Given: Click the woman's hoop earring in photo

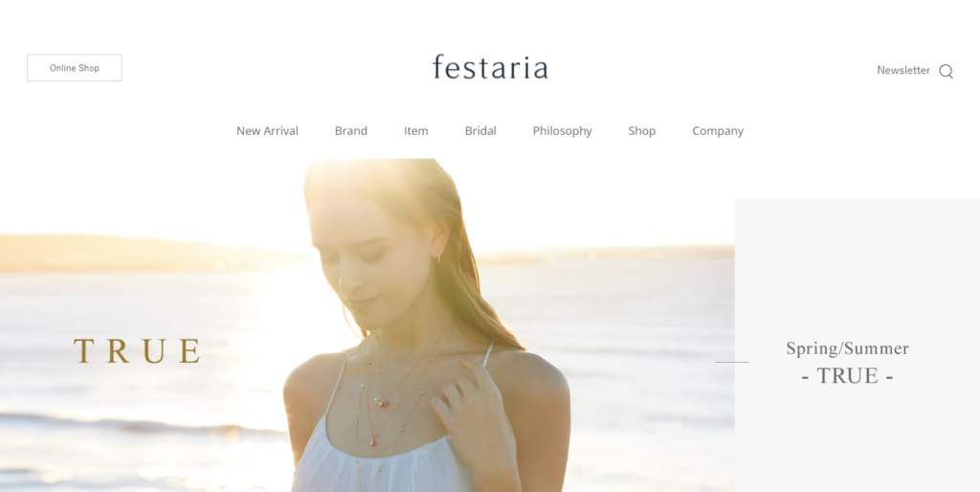Looking at the screenshot, I should tap(436, 257).
